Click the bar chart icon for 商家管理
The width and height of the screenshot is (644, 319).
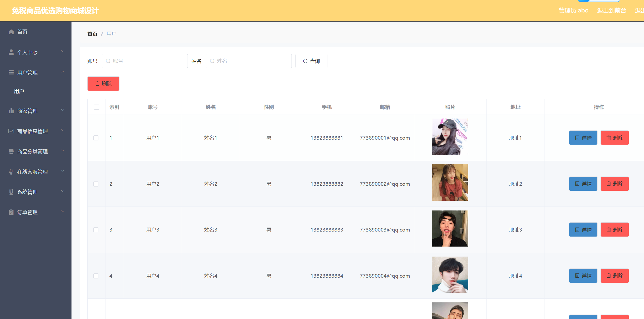point(11,111)
